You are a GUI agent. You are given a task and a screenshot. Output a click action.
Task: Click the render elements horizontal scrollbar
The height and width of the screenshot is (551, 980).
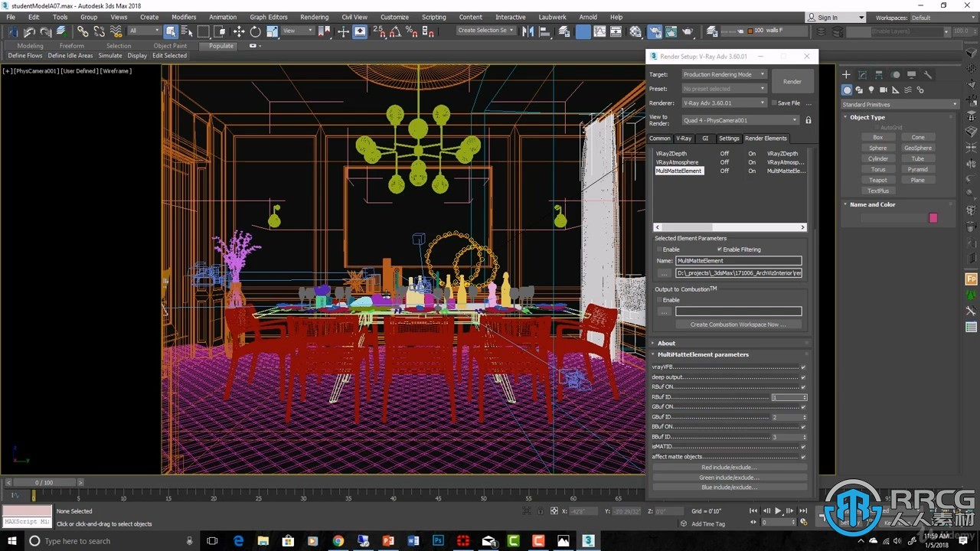729,227
